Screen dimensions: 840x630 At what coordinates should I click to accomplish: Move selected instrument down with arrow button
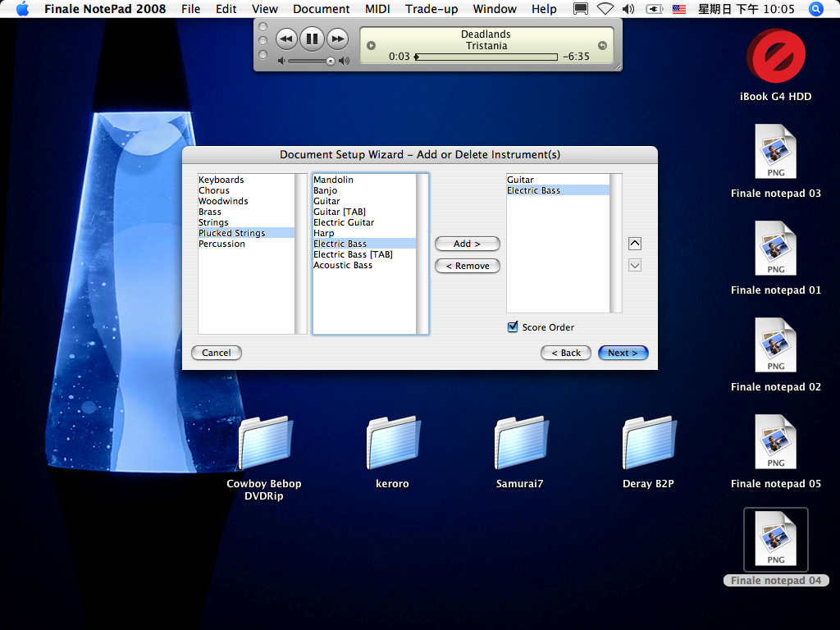634,265
